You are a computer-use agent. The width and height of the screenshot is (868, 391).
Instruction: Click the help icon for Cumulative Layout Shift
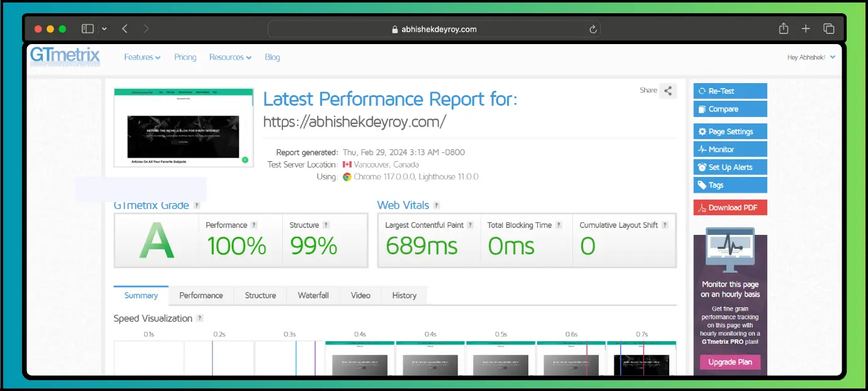[x=665, y=225]
